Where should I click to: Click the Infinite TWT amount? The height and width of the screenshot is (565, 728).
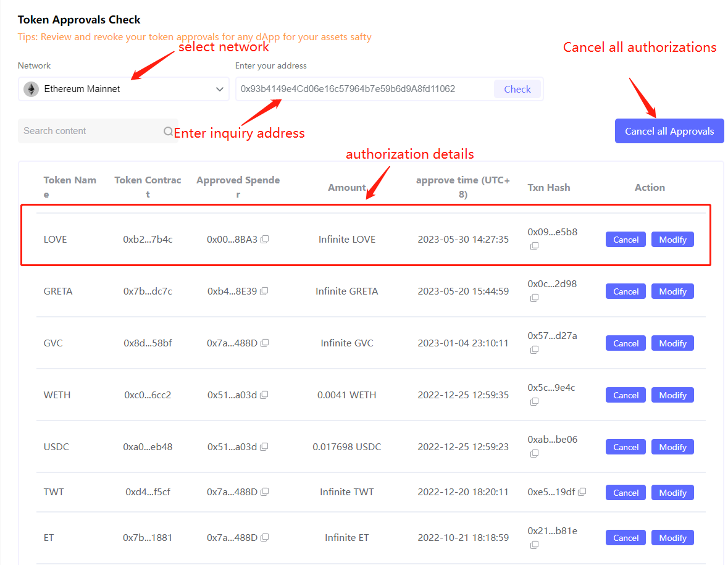pos(347,492)
